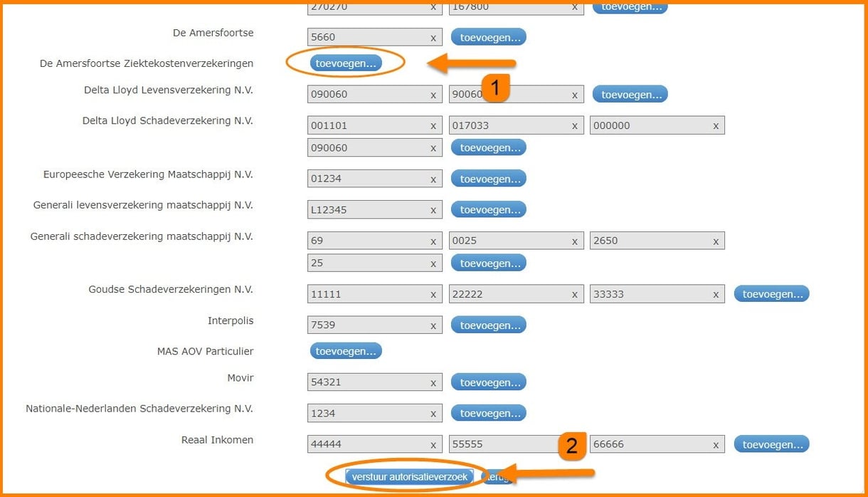Remove Interpolis code 7539 with x

[x=433, y=325]
